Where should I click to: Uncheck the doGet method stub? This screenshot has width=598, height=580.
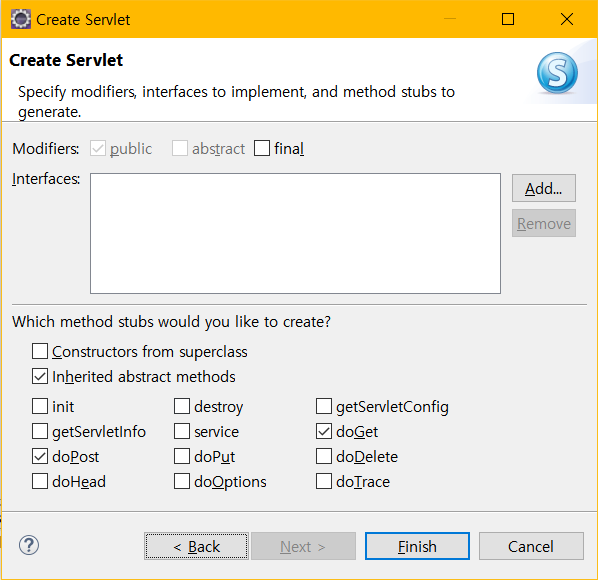coord(324,431)
